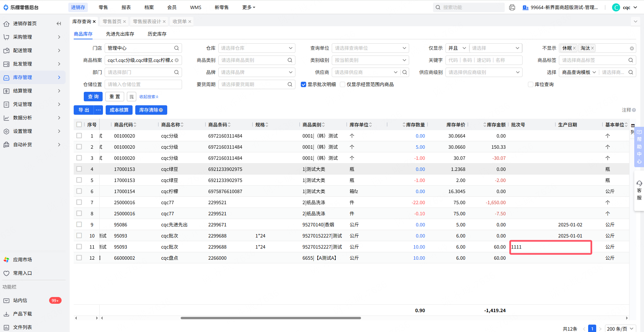Focus the 搜索功能 search box
The image size is (644, 332).
469,7
